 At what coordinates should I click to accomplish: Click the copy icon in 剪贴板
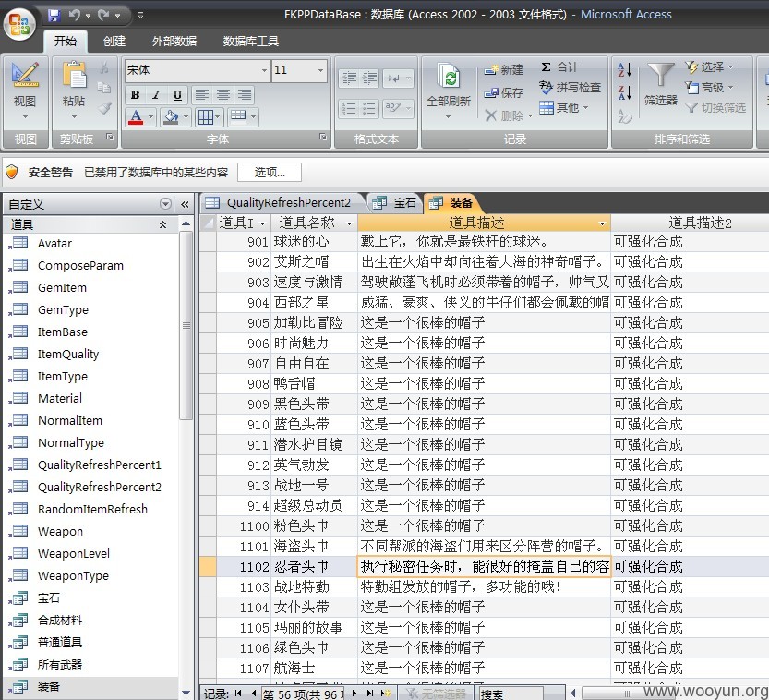(x=104, y=88)
